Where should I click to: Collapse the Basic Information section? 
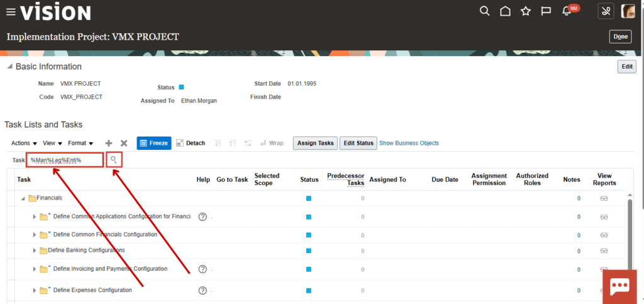9,67
